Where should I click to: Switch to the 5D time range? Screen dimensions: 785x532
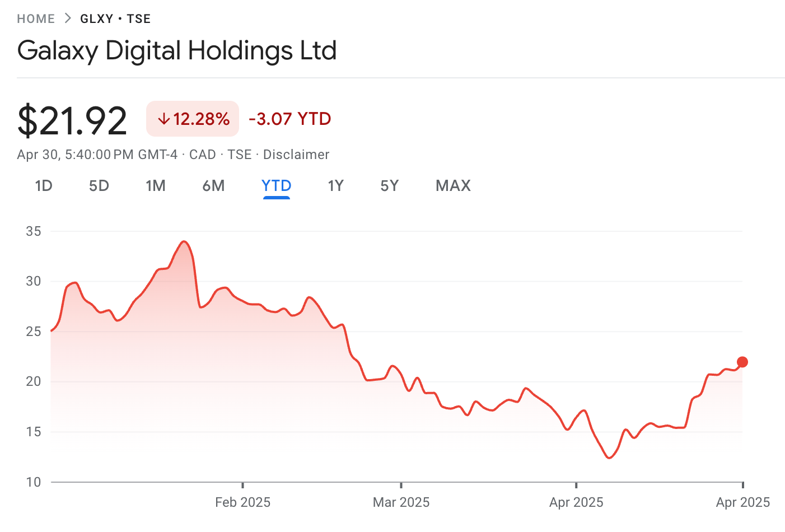(x=99, y=186)
